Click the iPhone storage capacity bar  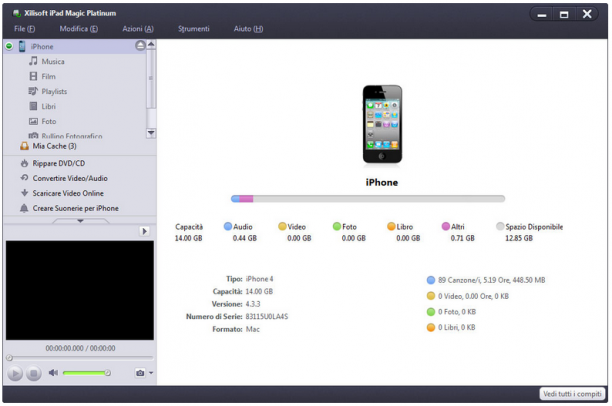coord(368,199)
